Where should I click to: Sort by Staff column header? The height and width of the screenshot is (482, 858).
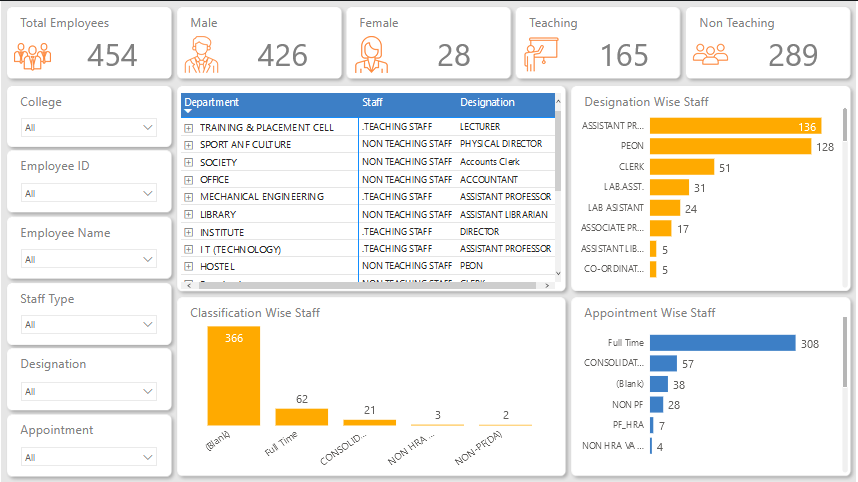click(372, 102)
